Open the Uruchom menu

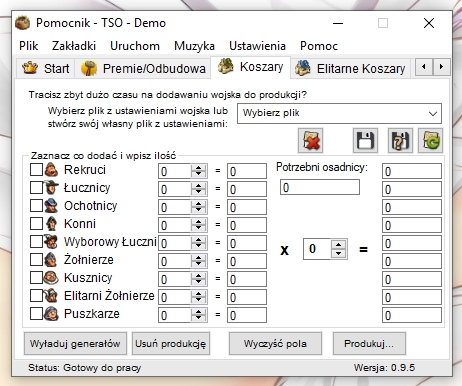point(135,46)
